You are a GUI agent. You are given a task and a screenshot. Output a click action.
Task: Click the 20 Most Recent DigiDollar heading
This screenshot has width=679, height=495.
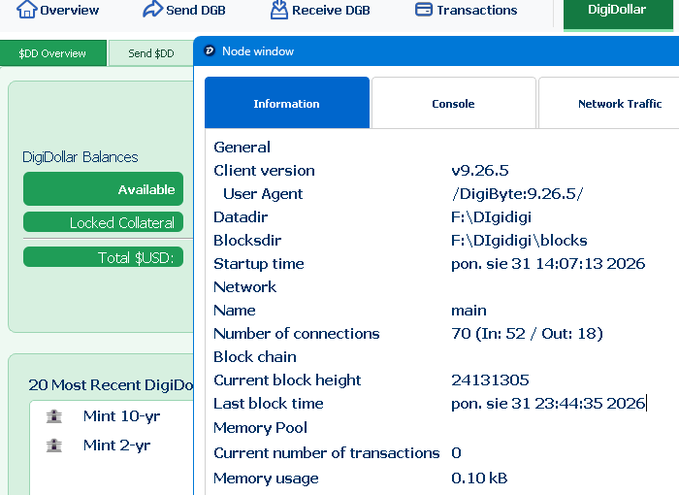click(111, 385)
